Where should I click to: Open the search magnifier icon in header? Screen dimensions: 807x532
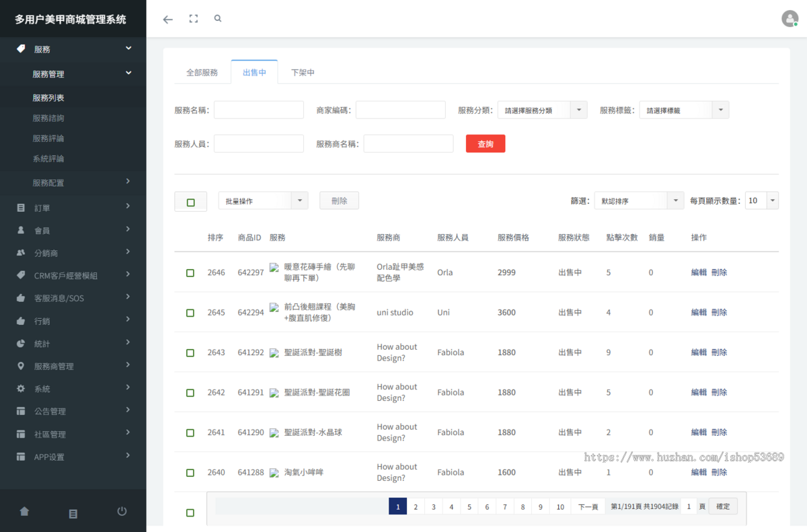pos(218,19)
